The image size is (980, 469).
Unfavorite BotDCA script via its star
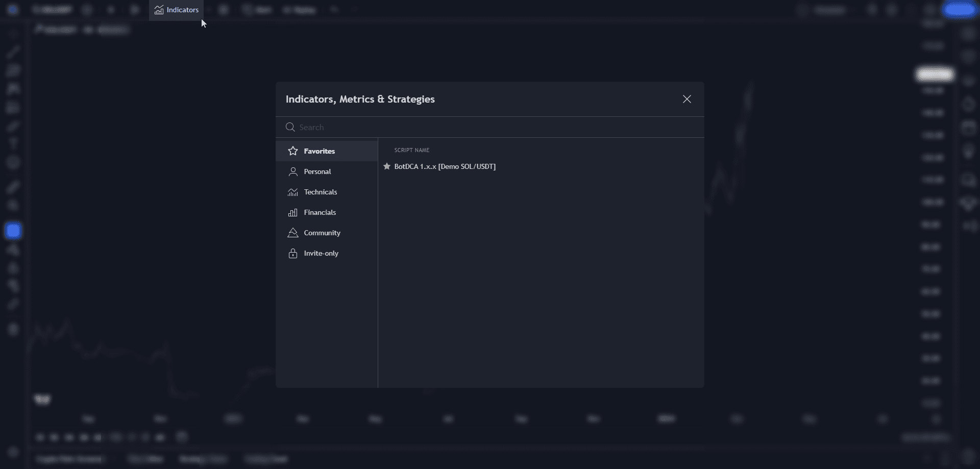pos(387,166)
